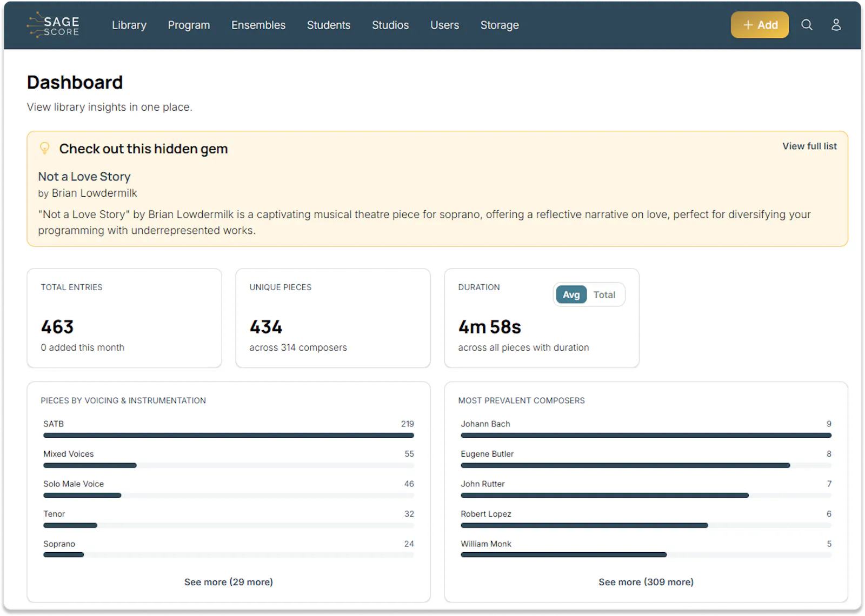Click the Sage Score logo

click(x=53, y=25)
